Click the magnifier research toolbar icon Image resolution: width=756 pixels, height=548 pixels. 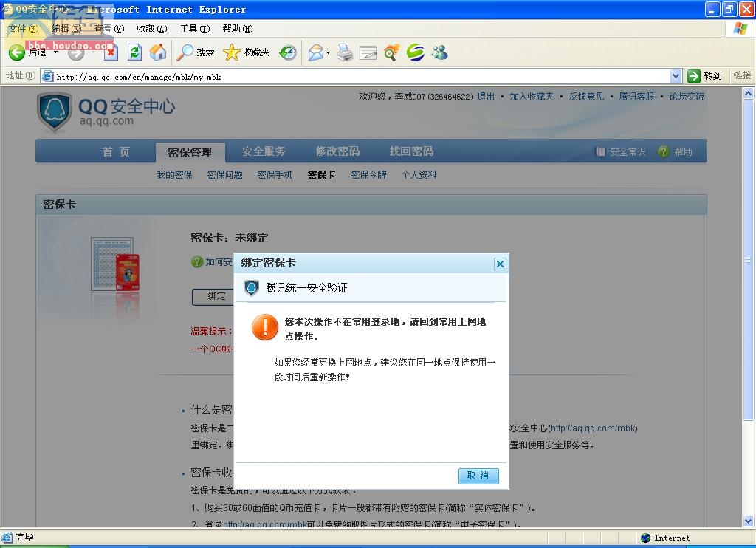391,52
